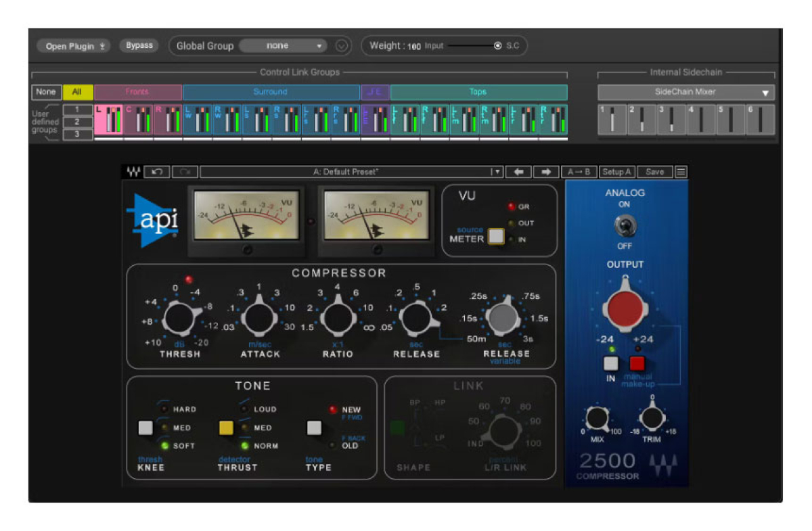
Task: Open the plugin hamburger menu icon
Action: coord(681,172)
